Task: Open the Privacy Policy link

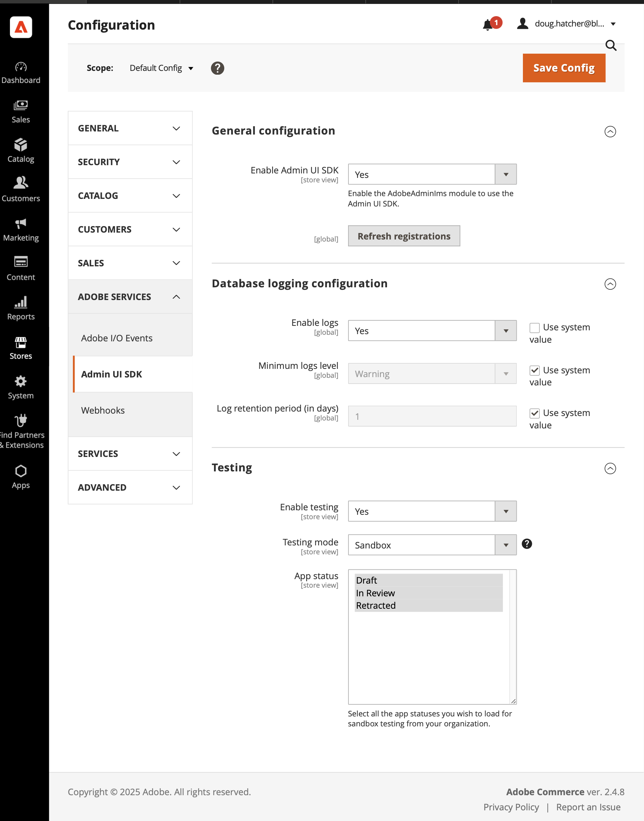Action: coord(511,807)
